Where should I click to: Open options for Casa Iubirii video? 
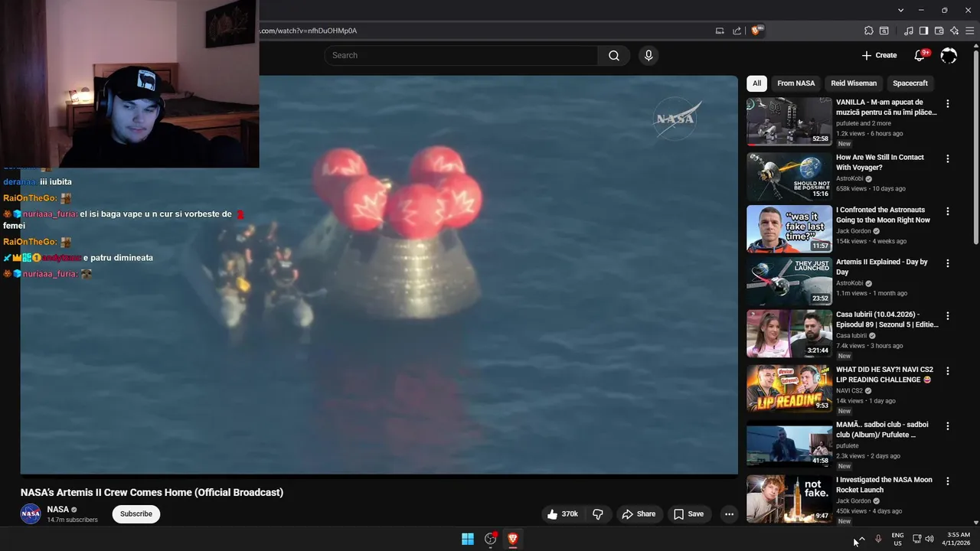(947, 315)
